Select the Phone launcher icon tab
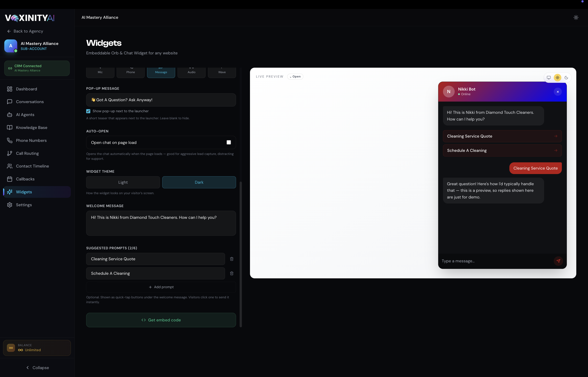The image size is (588, 377). point(131,72)
